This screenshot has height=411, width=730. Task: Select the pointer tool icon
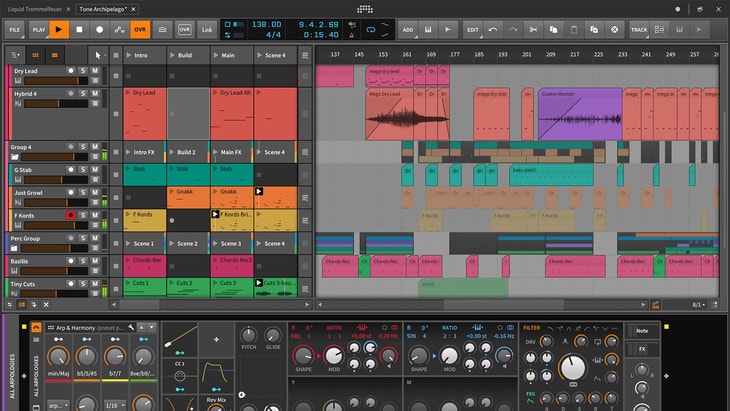(x=97, y=55)
